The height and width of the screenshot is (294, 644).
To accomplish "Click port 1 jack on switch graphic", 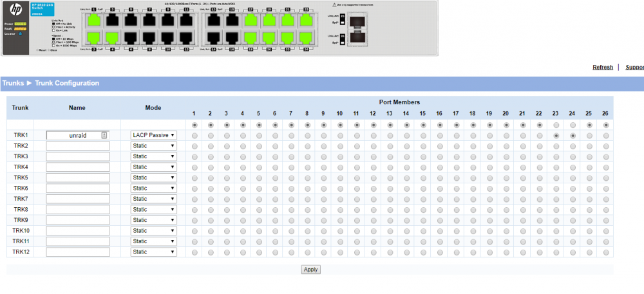I will click(95, 19).
